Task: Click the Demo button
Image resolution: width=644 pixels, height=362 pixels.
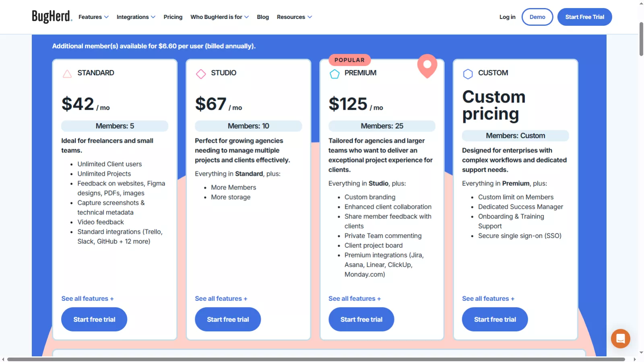Action: (x=537, y=17)
